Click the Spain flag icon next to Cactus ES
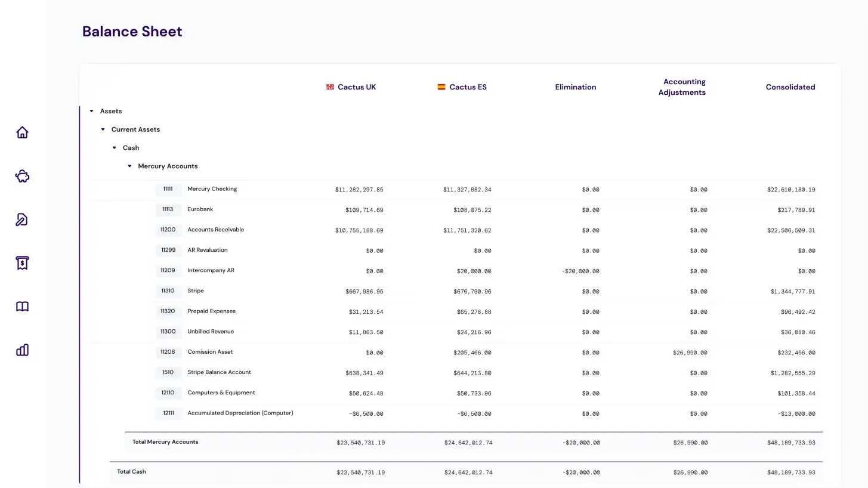Viewport: 868px width, 488px height. (x=441, y=87)
